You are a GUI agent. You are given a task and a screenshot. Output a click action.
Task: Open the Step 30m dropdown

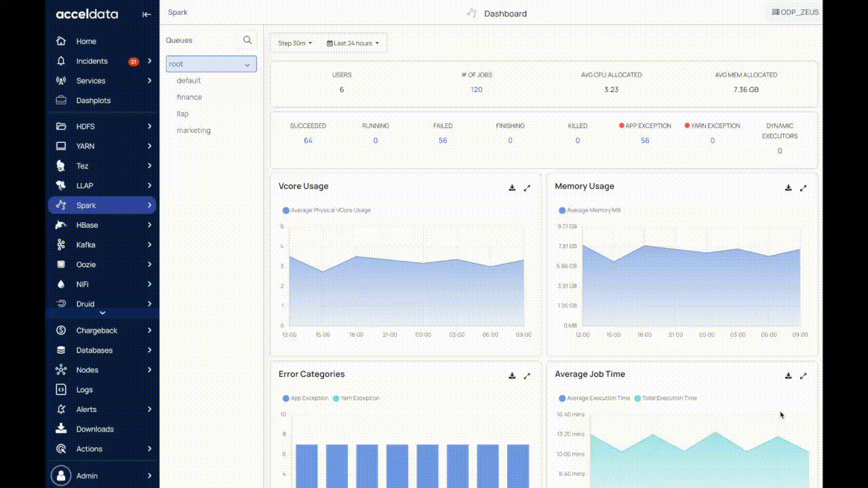(x=295, y=43)
